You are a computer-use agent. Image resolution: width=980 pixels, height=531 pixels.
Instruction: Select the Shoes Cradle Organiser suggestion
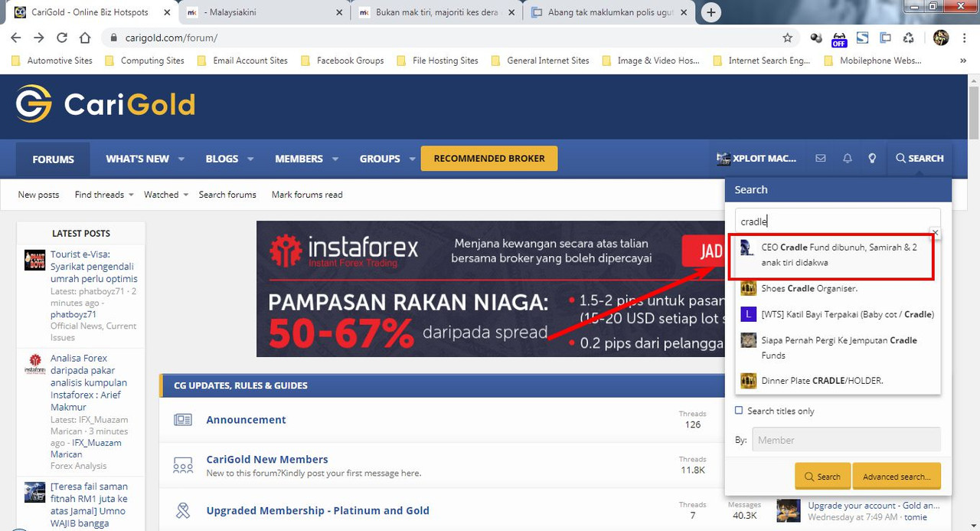click(838, 289)
